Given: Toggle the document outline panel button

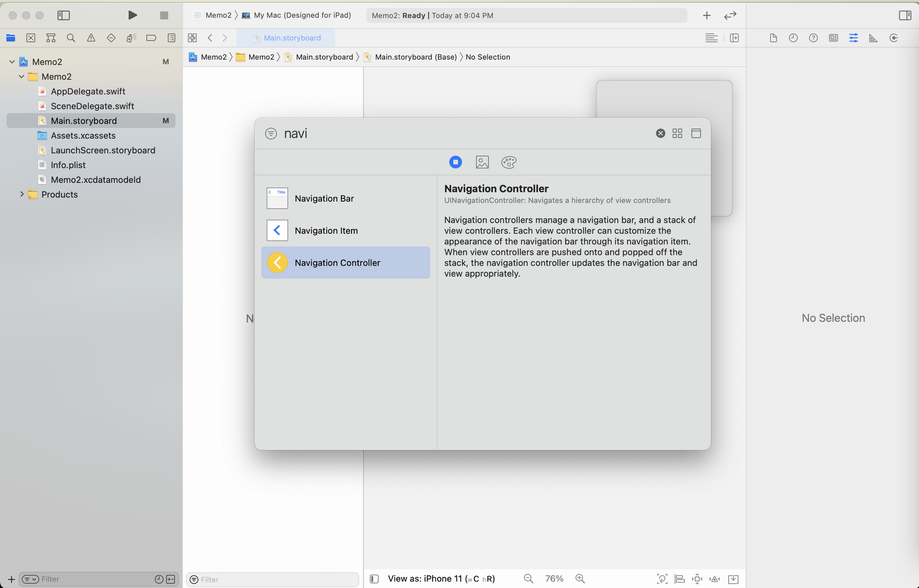Looking at the screenshot, I should pyautogui.click(x=374, y=579).
